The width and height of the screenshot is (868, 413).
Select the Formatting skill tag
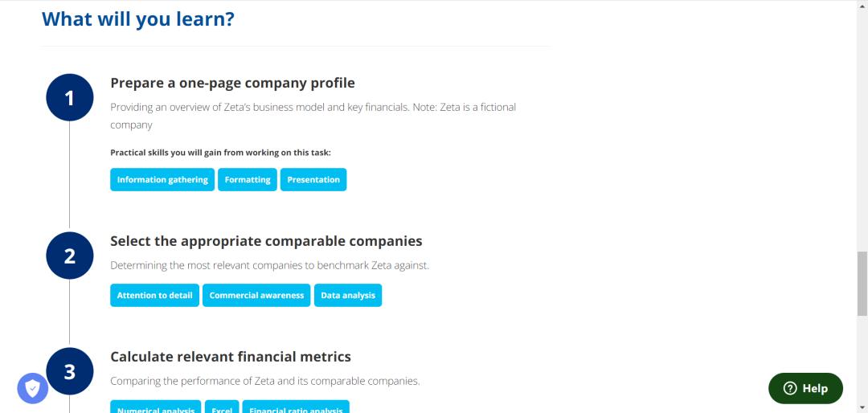(x=248, y=180)
